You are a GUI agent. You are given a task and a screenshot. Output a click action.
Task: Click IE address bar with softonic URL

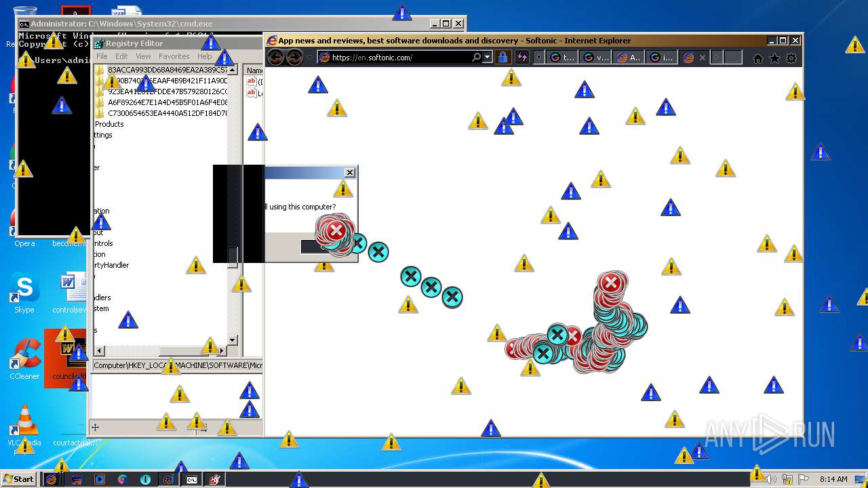[x=400, y=58]
